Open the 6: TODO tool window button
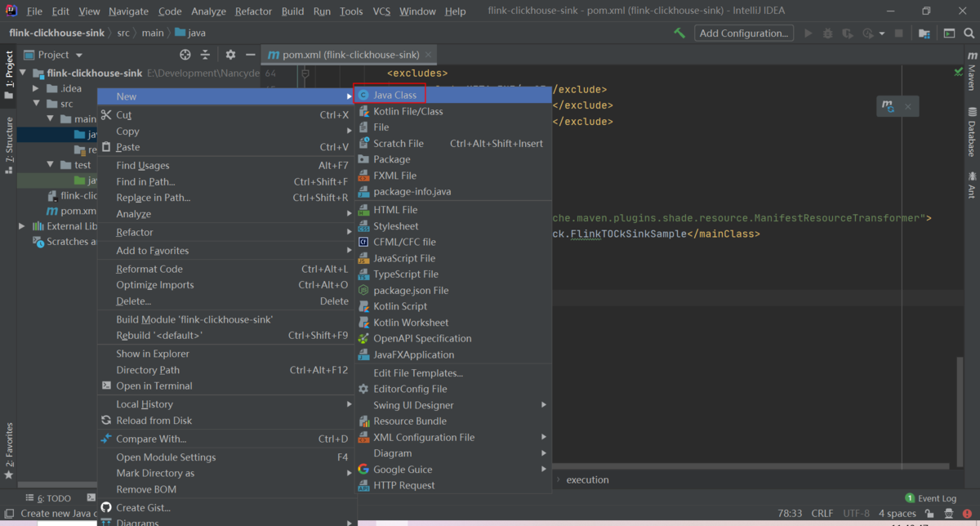The width and height of the screenshot is (980, 526). 48,498
